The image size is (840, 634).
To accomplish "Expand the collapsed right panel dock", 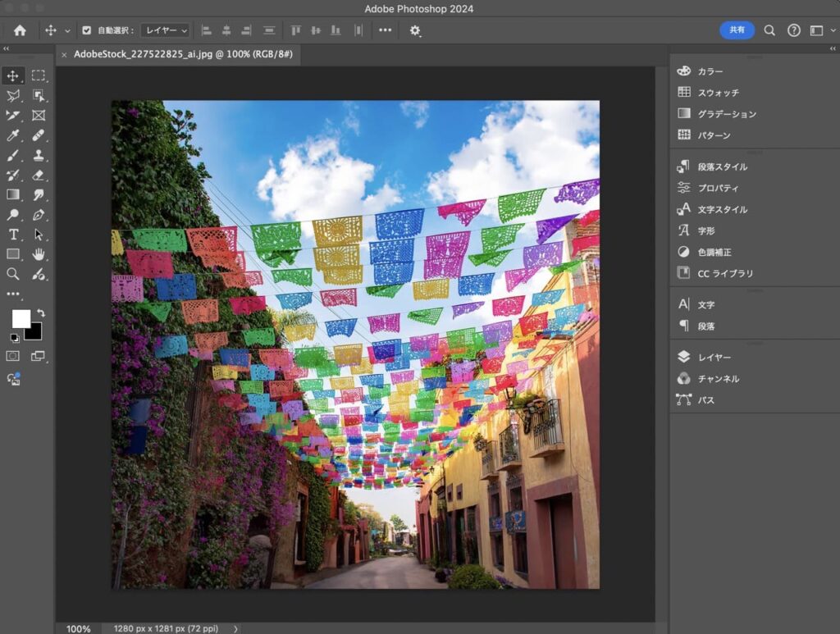I will (834, 49).
